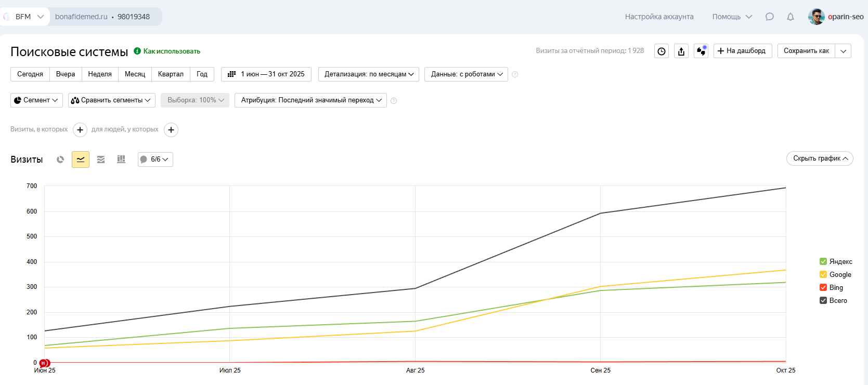Disable the Bing series checkbox

click(823, 287)
